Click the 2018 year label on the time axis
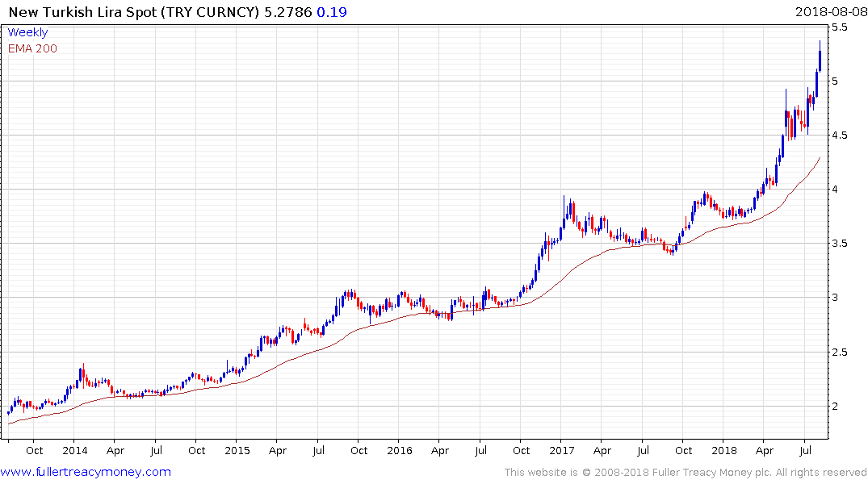 724,450
